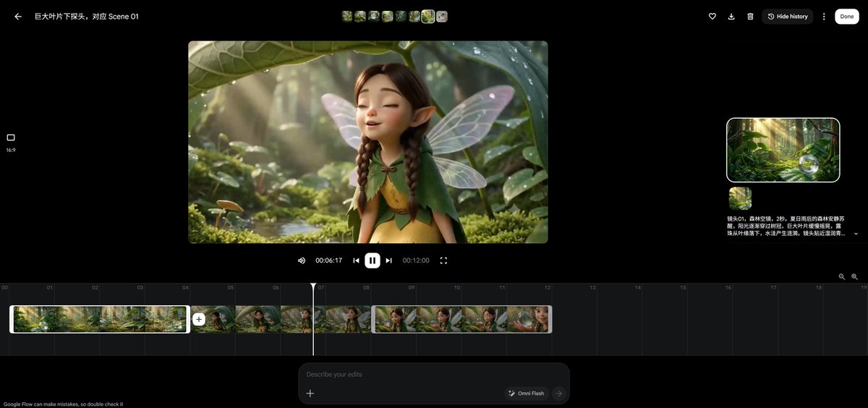
Task: Download the video with the download icon
Action: coord(731,16)
